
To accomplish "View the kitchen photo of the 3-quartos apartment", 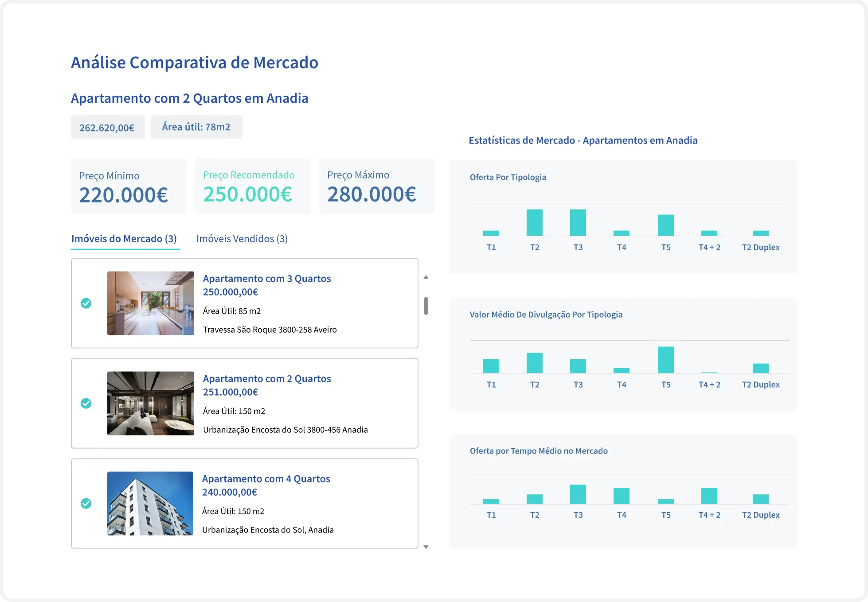I will pyautogui.click(x=150, y=303).
